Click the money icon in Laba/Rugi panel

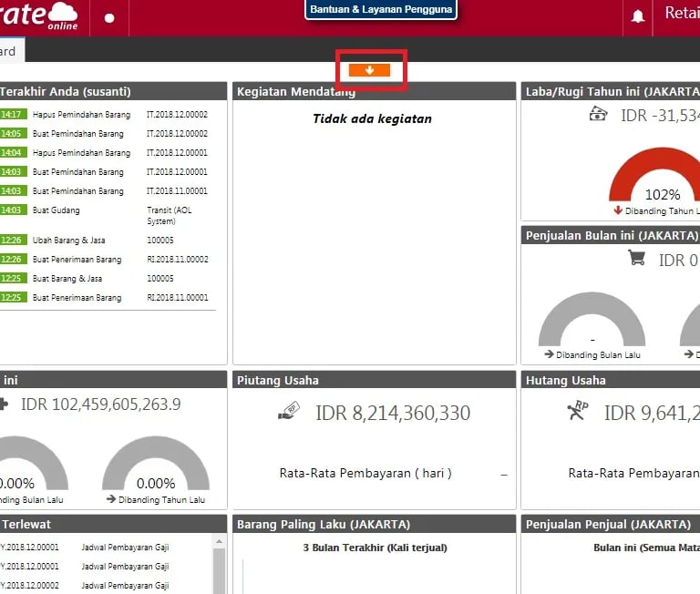point(598,114)
